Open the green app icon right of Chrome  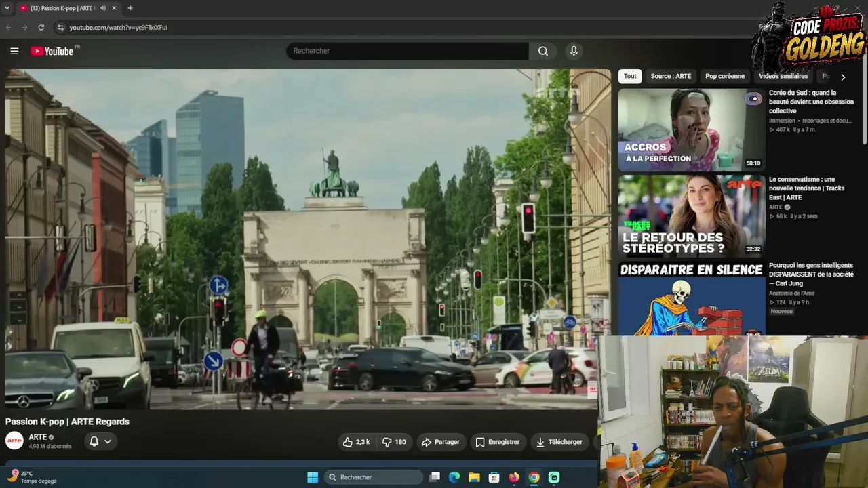pos(554,477)
